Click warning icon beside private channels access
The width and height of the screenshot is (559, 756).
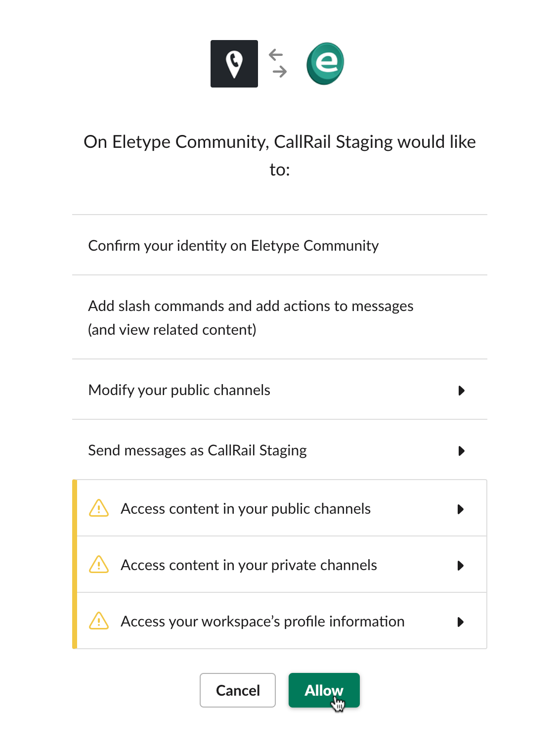[99, 565]
